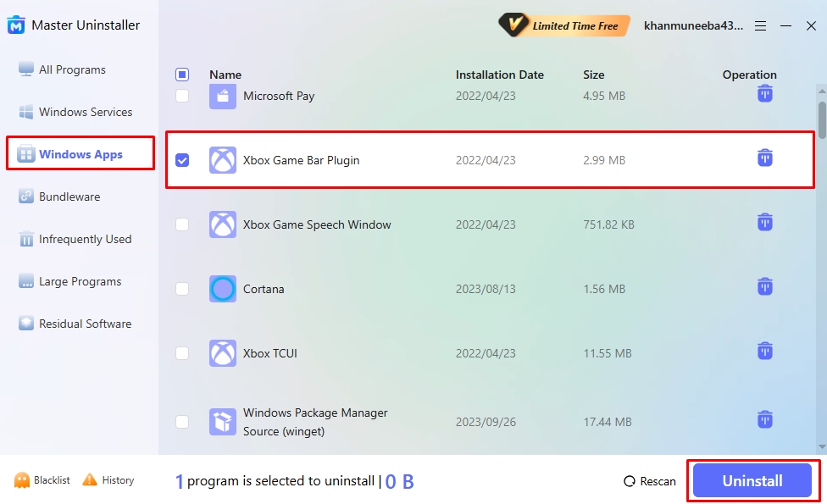Screen dimensions: 827x504
Task: Click the Cortana circle app icon
Action: click(223, 289)
